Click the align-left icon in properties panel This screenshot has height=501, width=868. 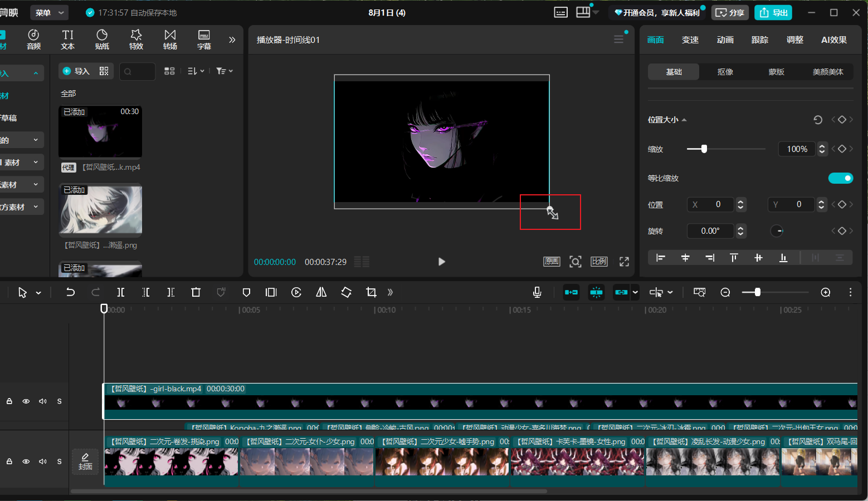click(x=661, y=258)
